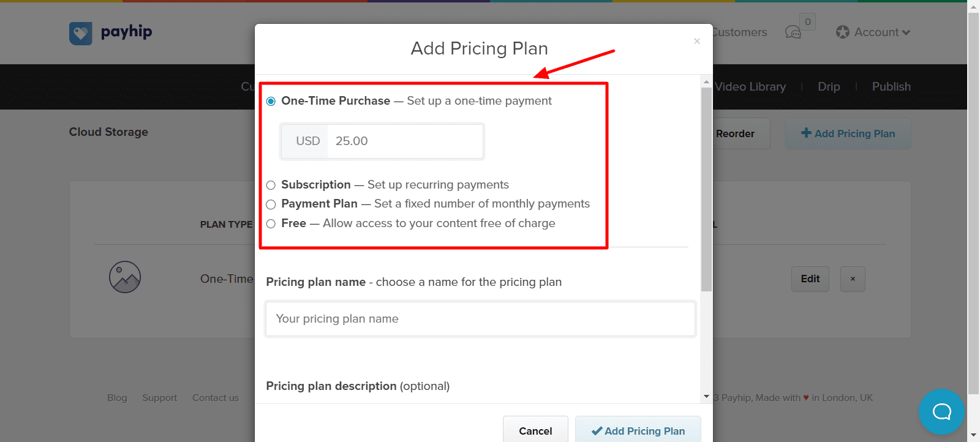Screen dimensions: 980x442
Task: Pick the Free access radio option
Action: pyautogui.click(x=271, y=224)
